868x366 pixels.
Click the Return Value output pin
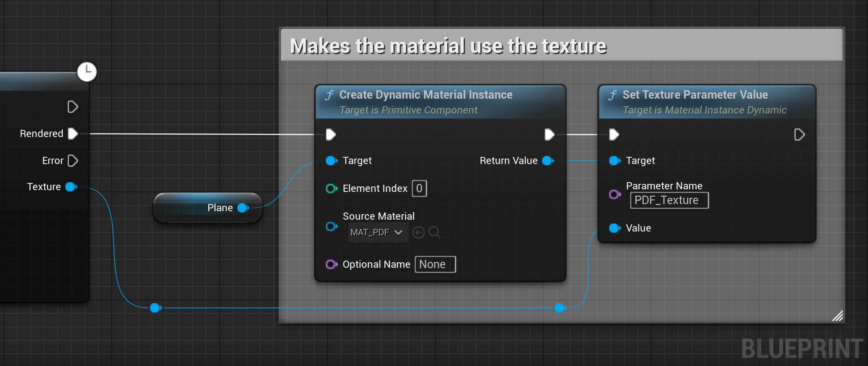[548, 161]
